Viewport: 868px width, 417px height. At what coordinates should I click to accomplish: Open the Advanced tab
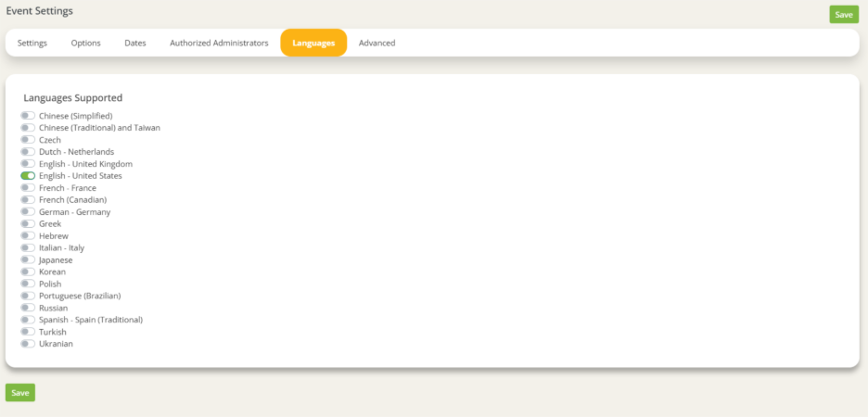pyautogui.click(x=377, y=43)
